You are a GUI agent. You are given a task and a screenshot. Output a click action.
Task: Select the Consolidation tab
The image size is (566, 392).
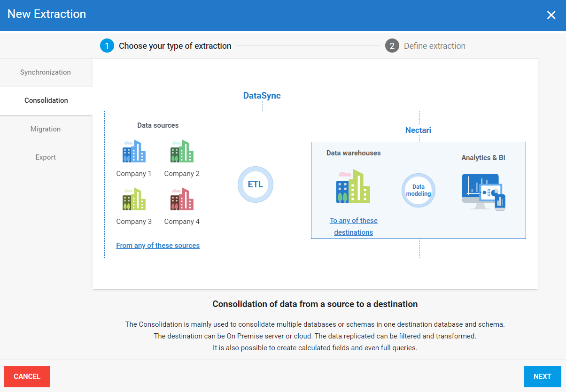46,100
